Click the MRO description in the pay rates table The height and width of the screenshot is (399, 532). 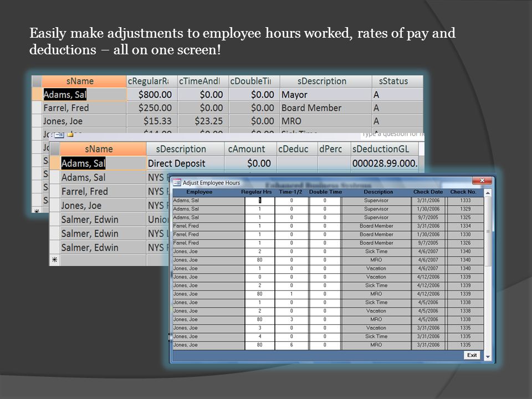(x=326, y=121)
